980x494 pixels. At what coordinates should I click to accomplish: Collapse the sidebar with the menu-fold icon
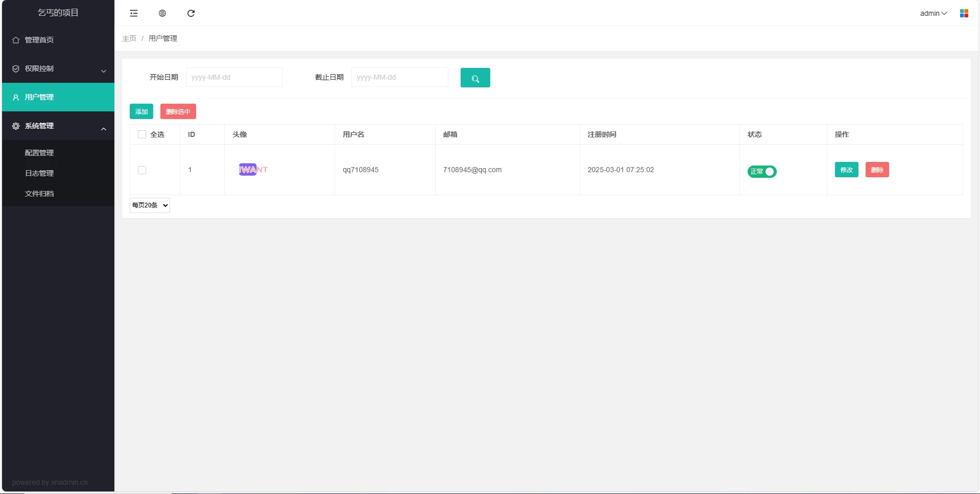[x=134, y=13]
